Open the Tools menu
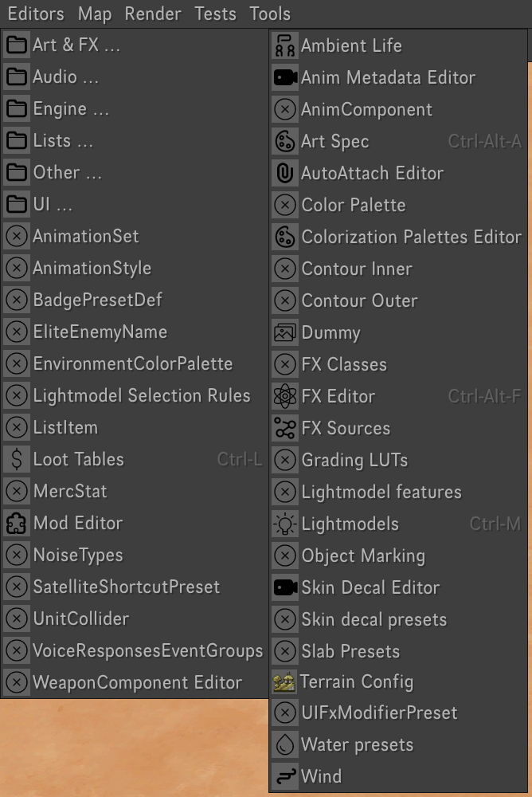Screen dimensions: 532x797 click(x=270, y=14)
